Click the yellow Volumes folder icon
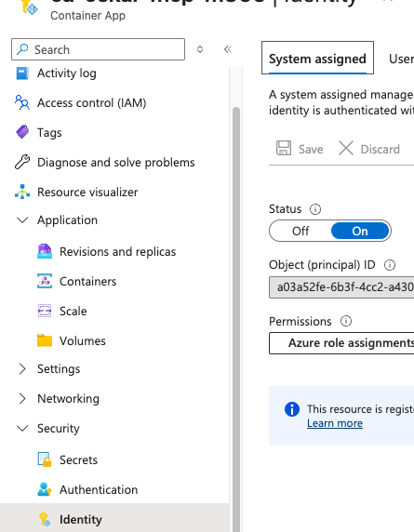 [45, 340]
